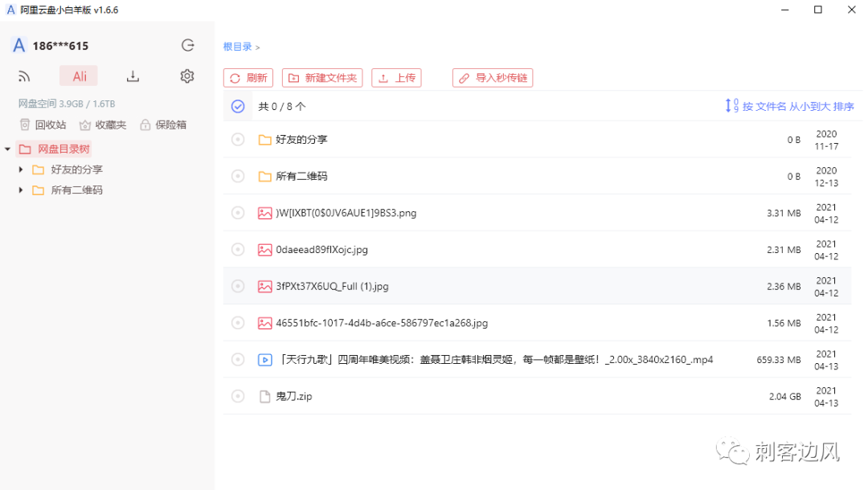868x490 pixels.
Task: Click the safe box lock icon
Action: (x=145, y=125)
